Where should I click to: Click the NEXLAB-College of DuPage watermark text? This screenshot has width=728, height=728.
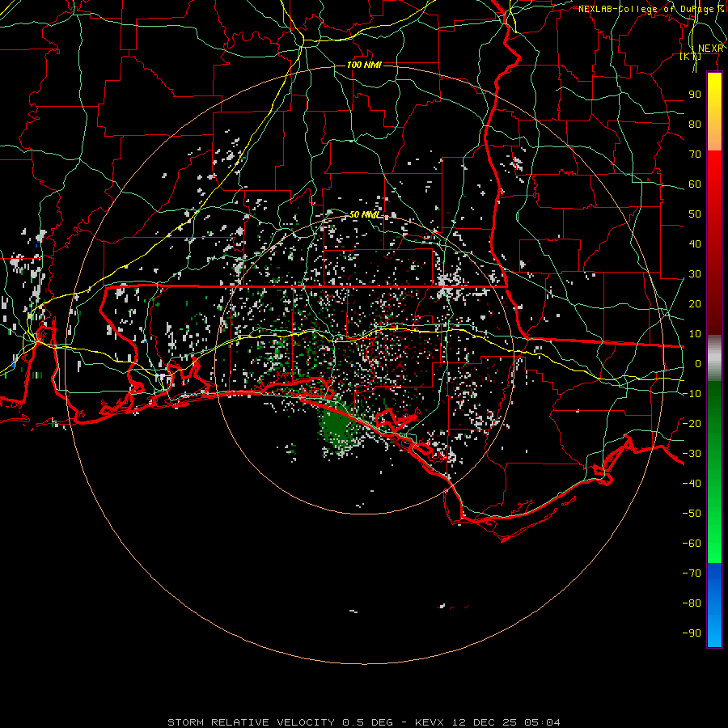[650, 9]
